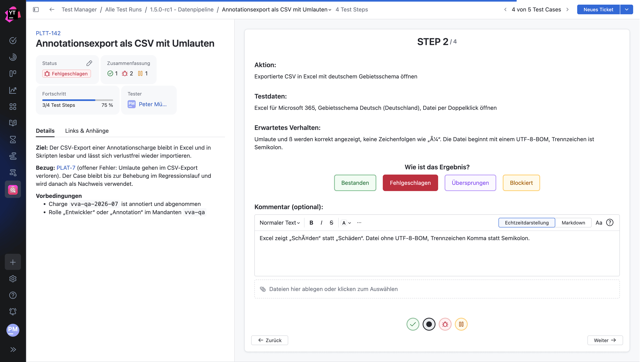Viewport: 644px width, 362px height.
Task: Open the Gantt charts sidebar icon
Action: pyautogui.click(x=13, y=156)
